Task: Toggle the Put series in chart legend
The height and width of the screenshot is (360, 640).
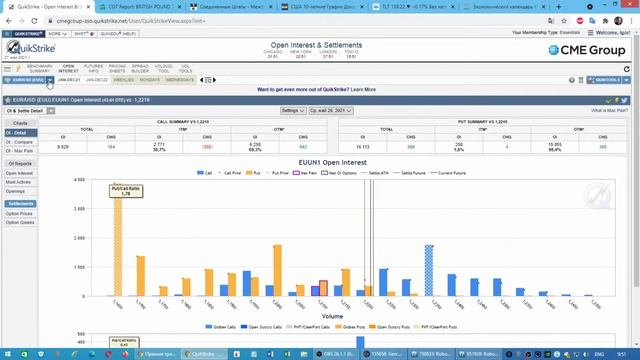Action: [253, 173]
